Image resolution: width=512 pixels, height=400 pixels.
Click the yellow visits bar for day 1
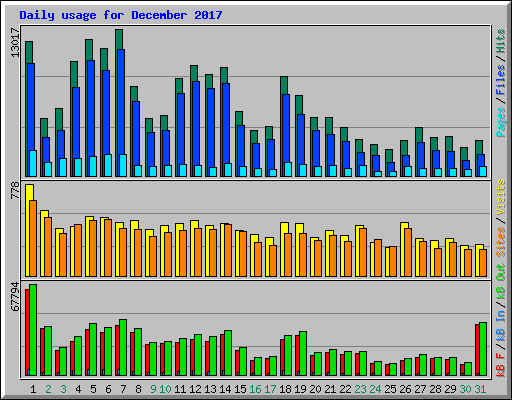29,192
